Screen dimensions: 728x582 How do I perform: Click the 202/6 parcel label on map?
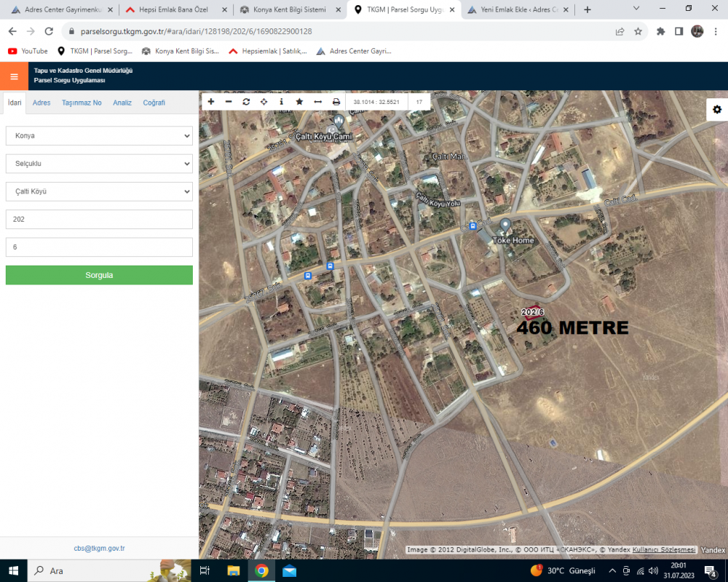point(532,312)
